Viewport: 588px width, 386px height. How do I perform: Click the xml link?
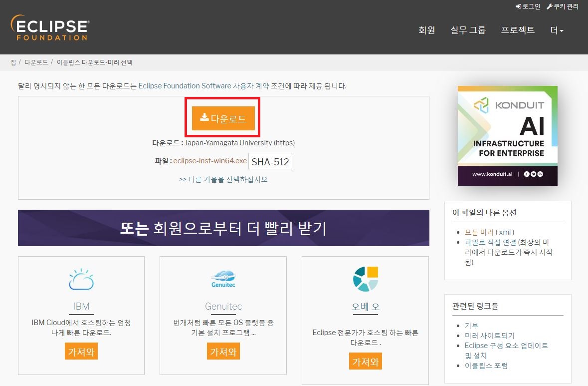(505, 232)
